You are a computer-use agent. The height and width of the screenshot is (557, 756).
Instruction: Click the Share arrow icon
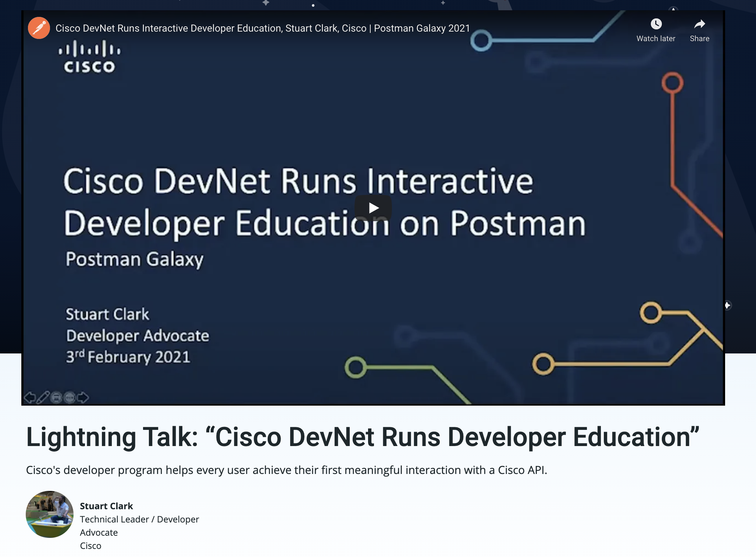pos(699,24)
